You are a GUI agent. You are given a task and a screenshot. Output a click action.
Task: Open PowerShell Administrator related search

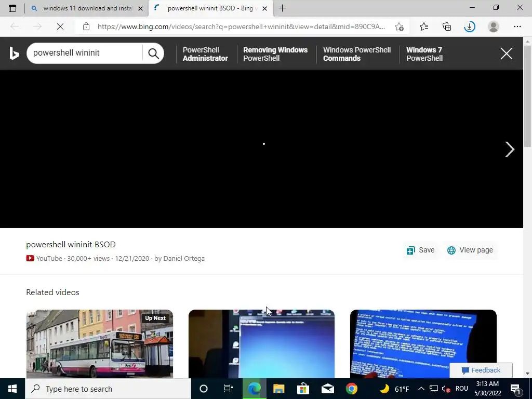coord(205,54)
